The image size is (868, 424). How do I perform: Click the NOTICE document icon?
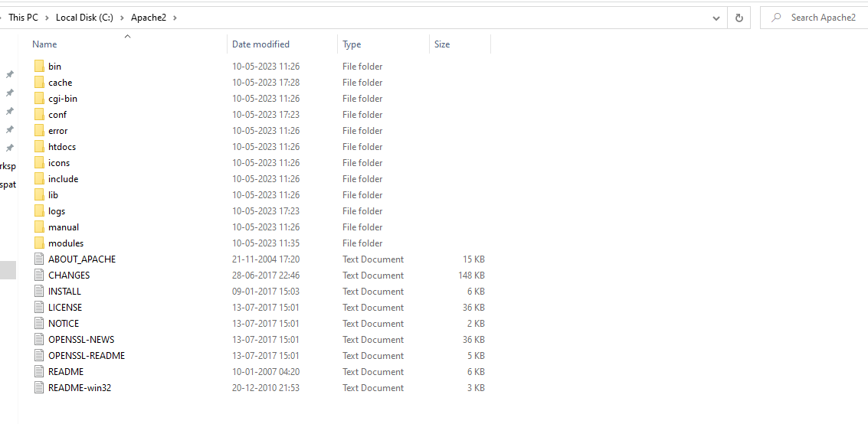pyautogui.click(x=39, y=323)
